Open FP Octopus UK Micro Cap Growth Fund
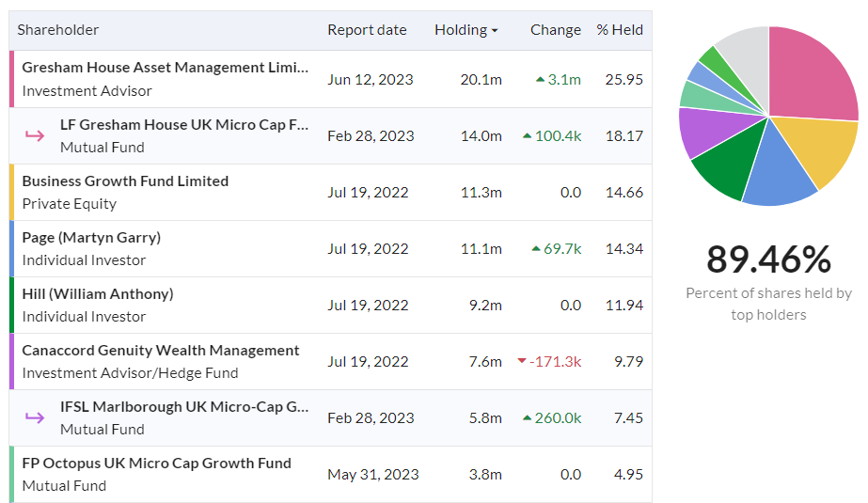 click(x=156, y=463)
